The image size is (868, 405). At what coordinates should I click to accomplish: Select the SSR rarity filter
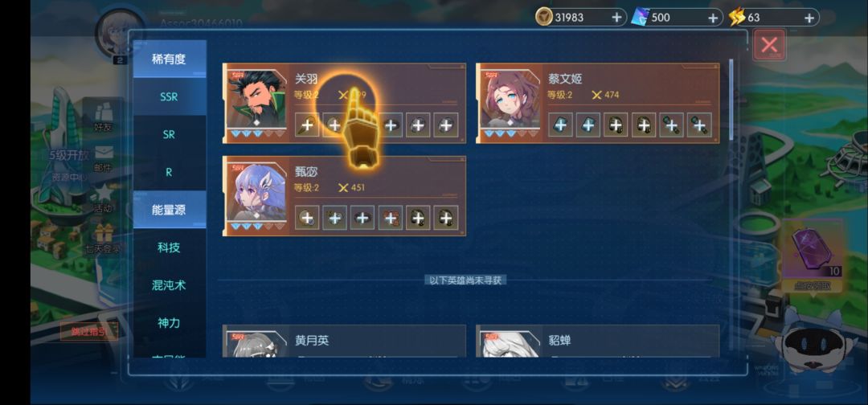170,96
